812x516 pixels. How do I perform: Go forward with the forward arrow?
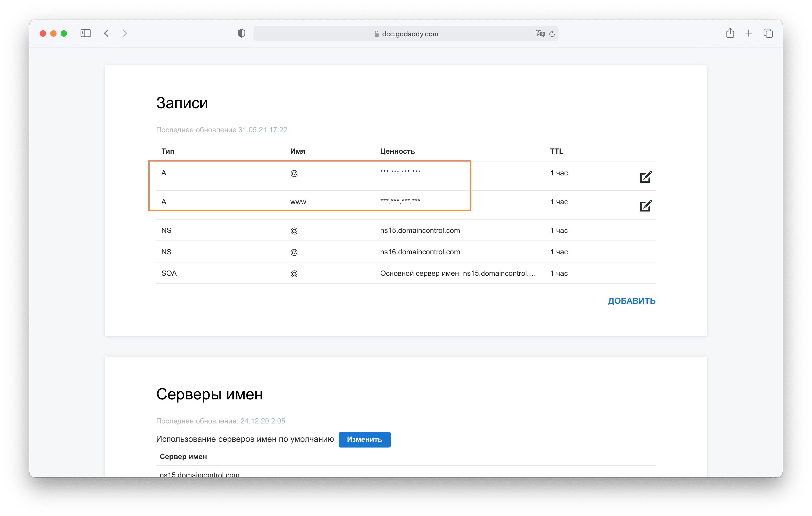click(x=125, y=33)
